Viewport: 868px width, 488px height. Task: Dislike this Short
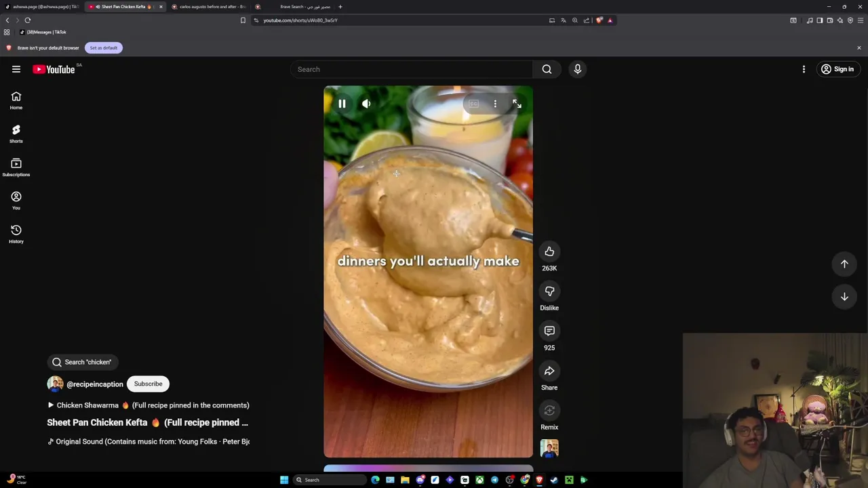click(549, 291)
